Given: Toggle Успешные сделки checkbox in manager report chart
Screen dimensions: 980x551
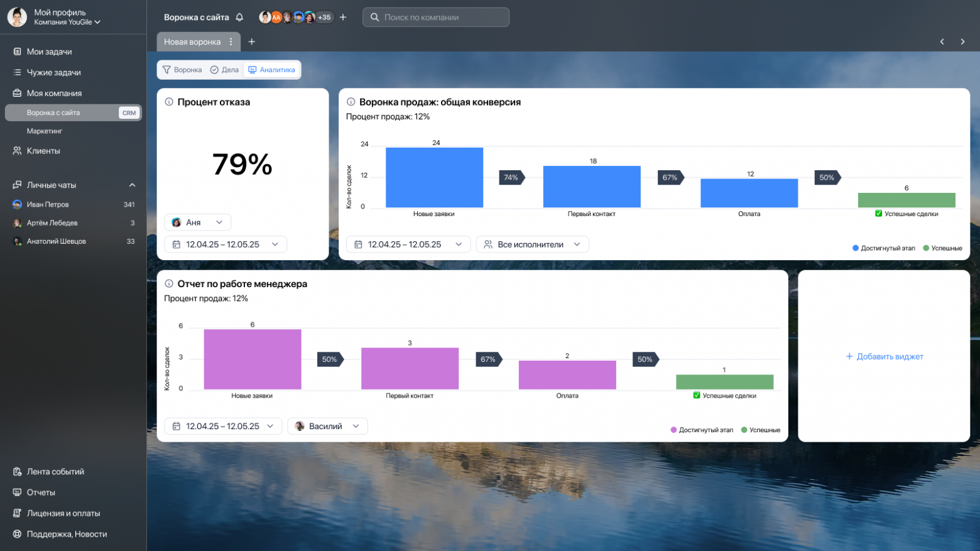Looking at the screenshot, I should tap(697, 396).
